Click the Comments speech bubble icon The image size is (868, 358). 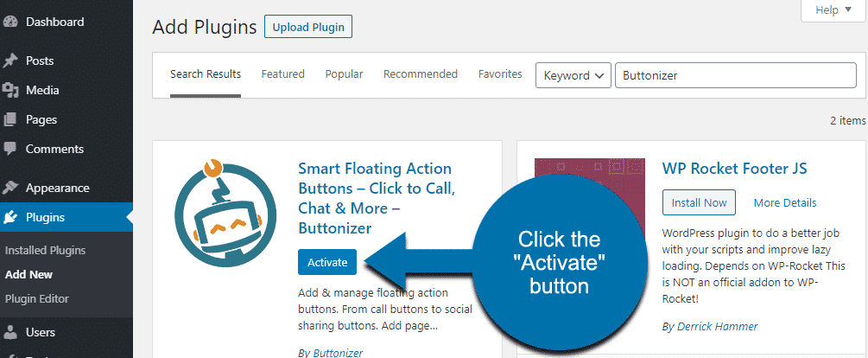pyautogui.click(x=10, y=149)
